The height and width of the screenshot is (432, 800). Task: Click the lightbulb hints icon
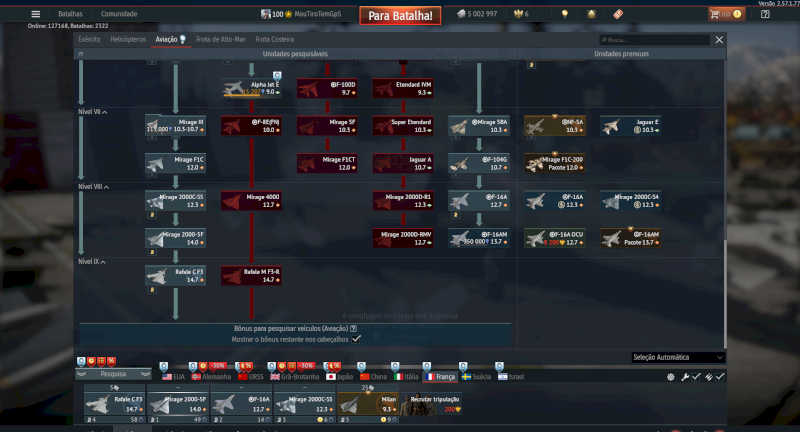pyautogui.click(x=564, y=14)
